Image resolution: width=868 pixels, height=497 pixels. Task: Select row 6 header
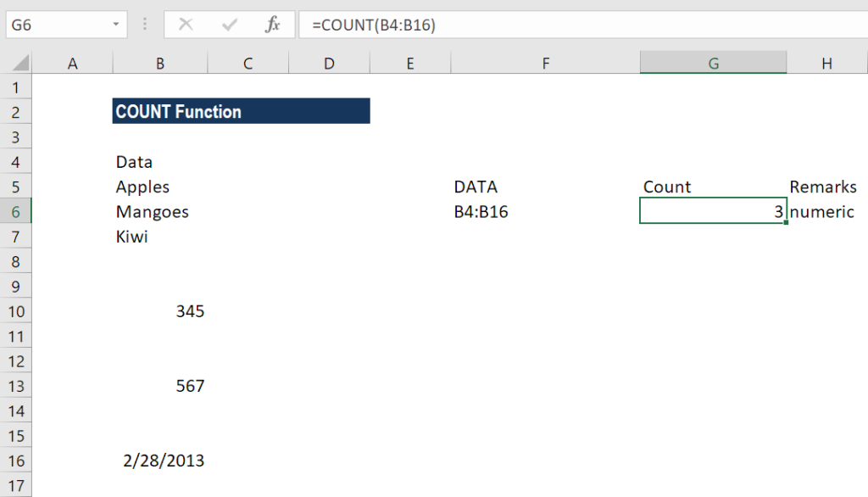coord(15,211)
